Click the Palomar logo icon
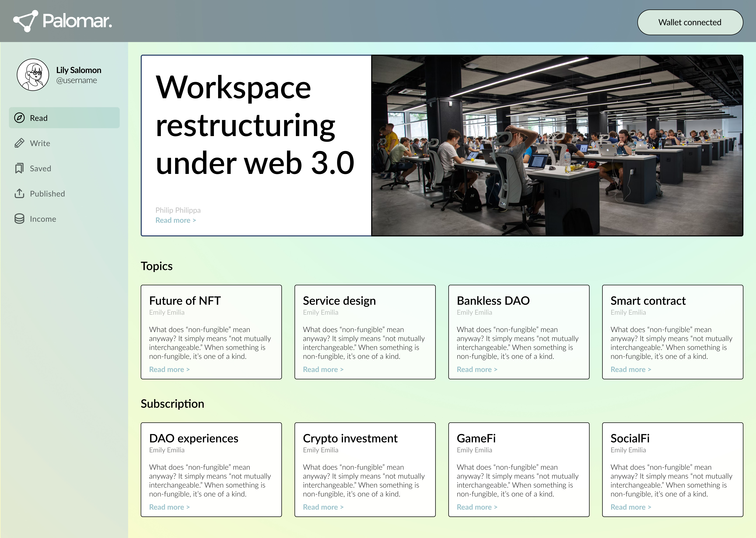Screen dimensions: 756x538 coord(26,21)
